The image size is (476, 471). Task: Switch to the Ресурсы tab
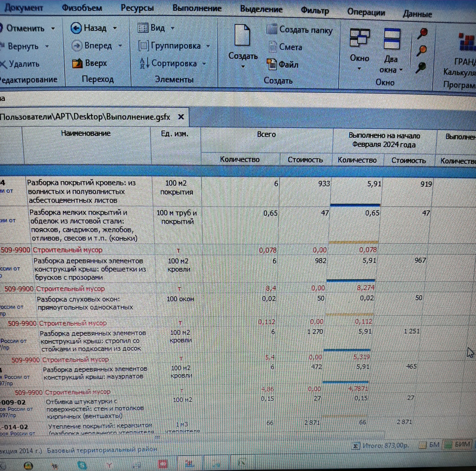137,8
